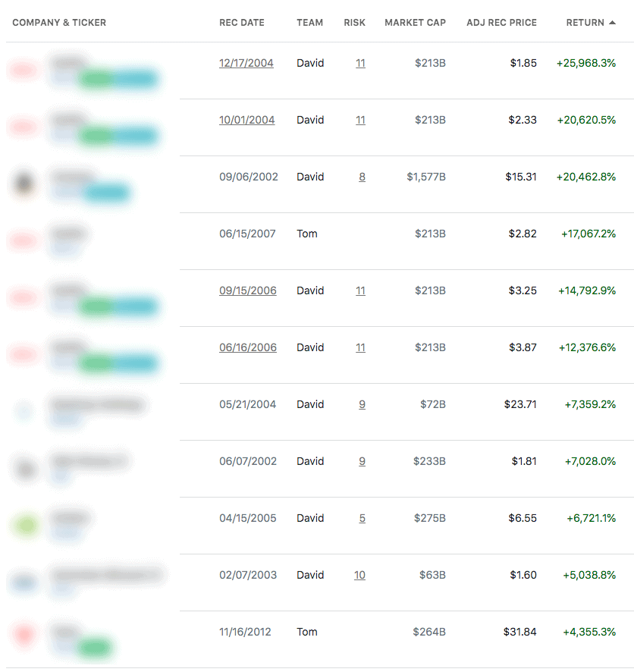Open the 12/17/2004 rec date link
Image resolution: width=634 pixels, height=672 pixels.
(x=246, y=63)
